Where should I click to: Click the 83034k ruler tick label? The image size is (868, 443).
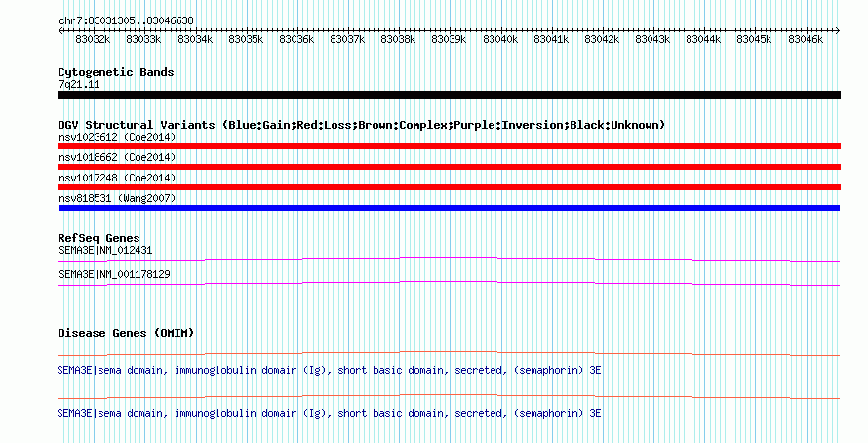[195, 40]
